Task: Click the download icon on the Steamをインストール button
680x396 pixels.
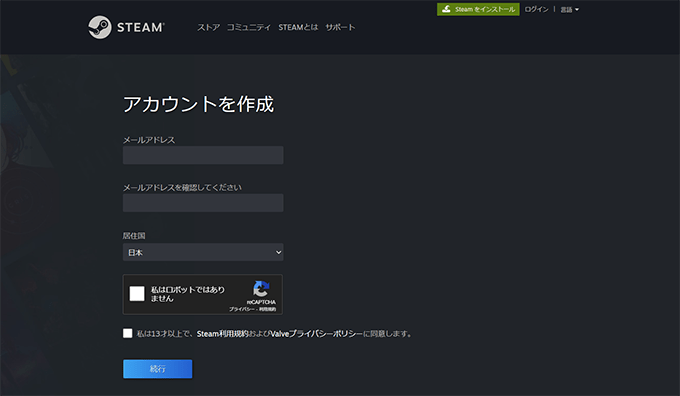Action: 446,9
